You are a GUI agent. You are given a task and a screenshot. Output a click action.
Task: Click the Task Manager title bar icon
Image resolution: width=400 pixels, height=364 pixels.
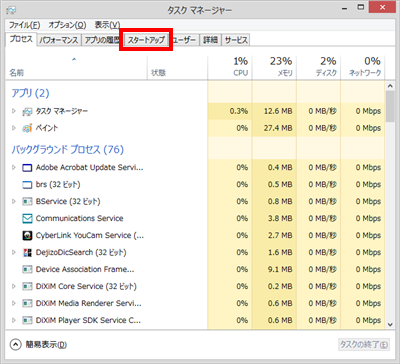(10, 10)
